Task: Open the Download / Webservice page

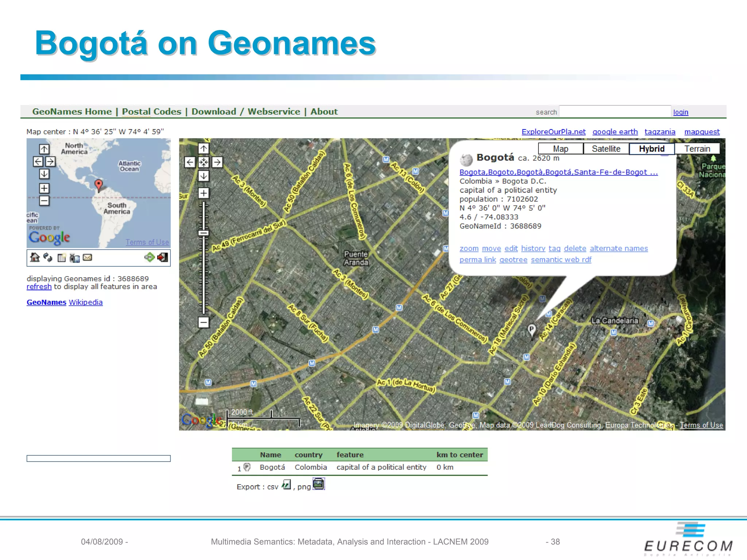Action: click(x=246, y=112)
